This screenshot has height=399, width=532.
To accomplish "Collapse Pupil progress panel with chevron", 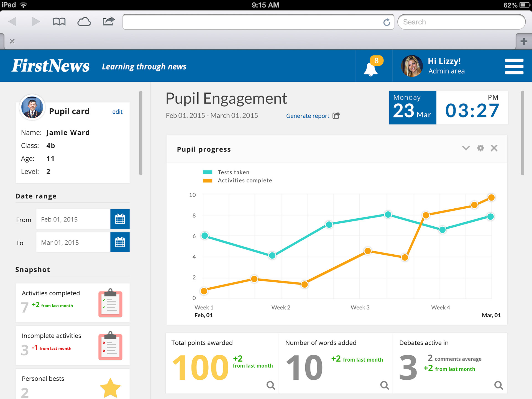I will (466, 148).
